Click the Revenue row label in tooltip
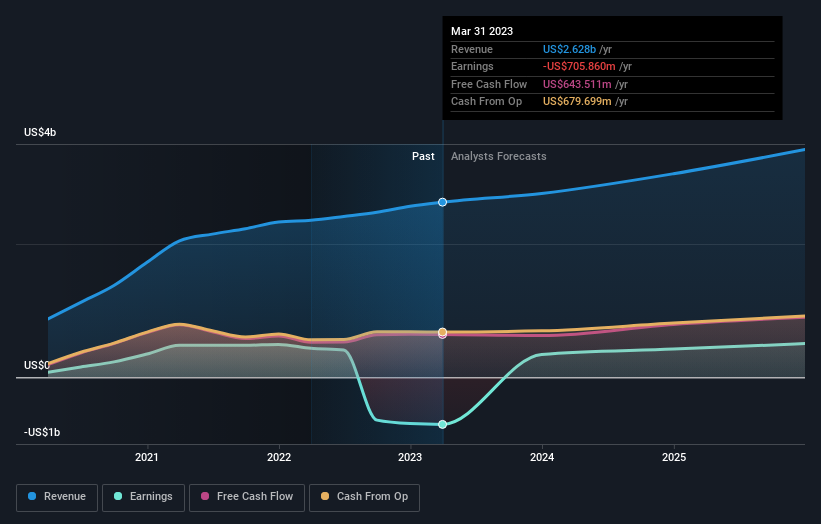Image resolution: width=821 pixels, height=524 pixels. [472, 49]
